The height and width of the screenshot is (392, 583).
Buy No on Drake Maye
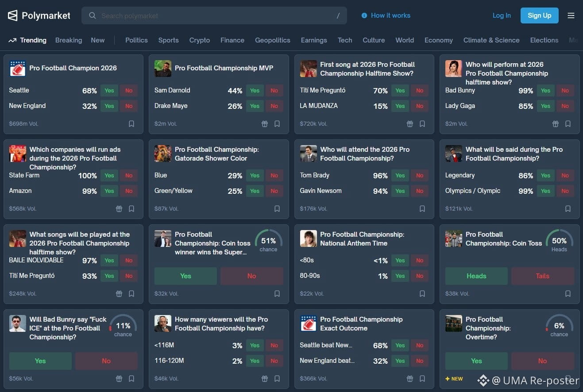(274, 106)
